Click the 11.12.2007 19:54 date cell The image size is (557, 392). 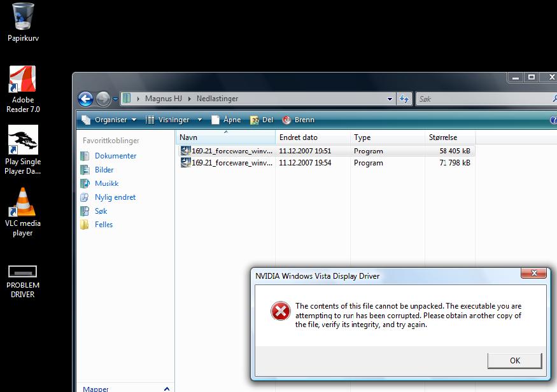[x=305, y=163]
